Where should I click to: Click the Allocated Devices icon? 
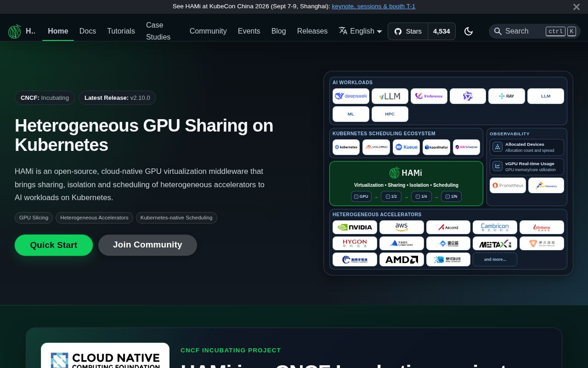tap(498, 147)
